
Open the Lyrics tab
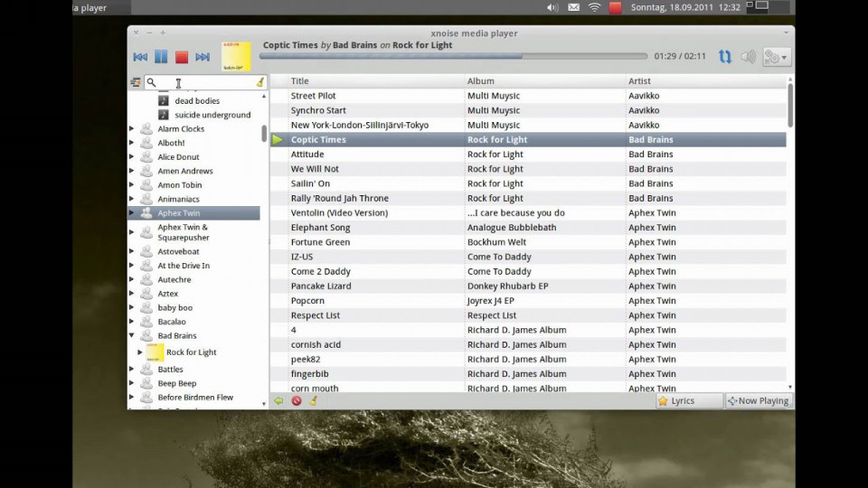689,400
